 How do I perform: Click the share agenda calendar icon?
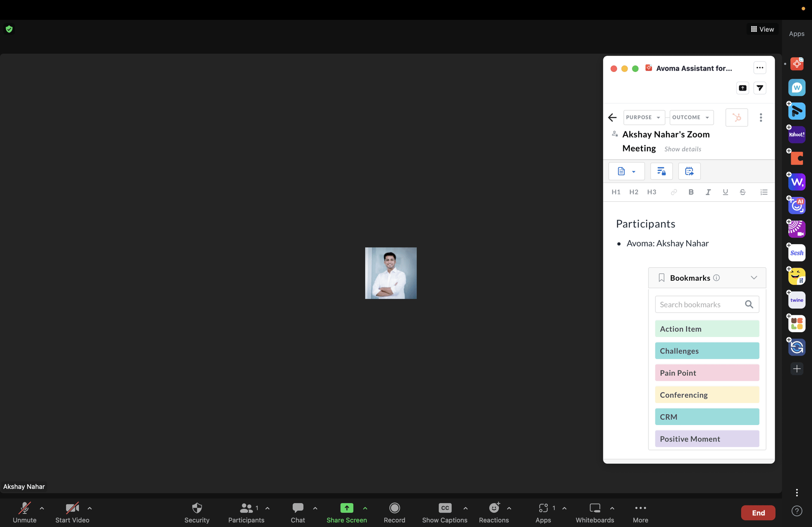pos(689,171)
